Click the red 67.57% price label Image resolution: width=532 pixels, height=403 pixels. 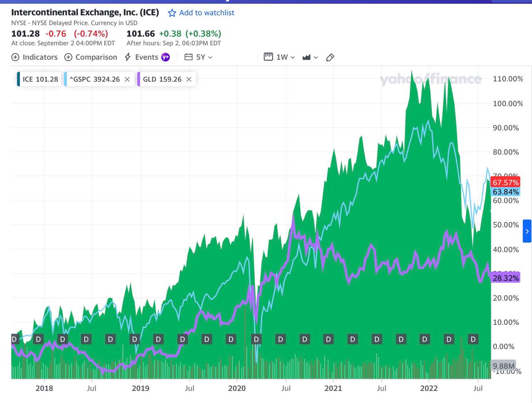click(505, 183)
